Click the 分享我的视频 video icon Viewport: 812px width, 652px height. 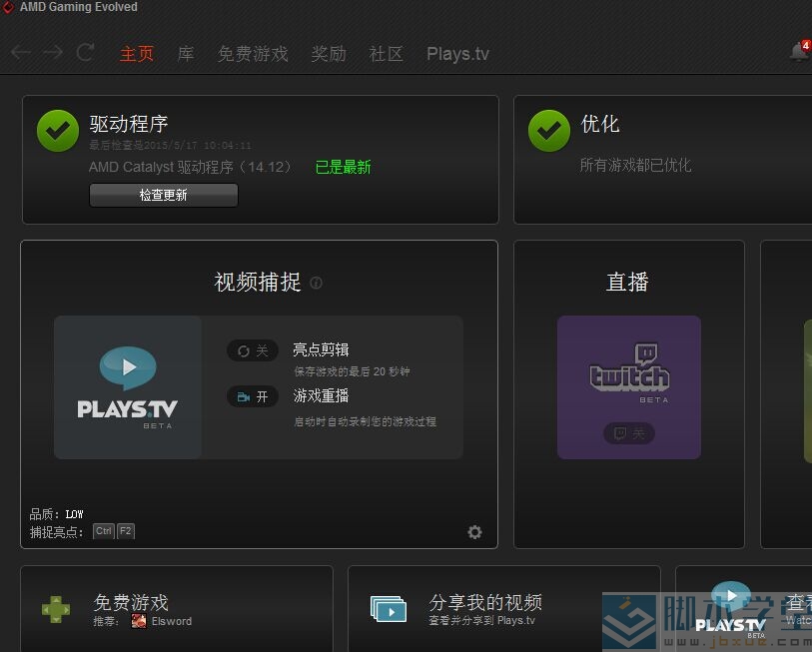point(389,609)
